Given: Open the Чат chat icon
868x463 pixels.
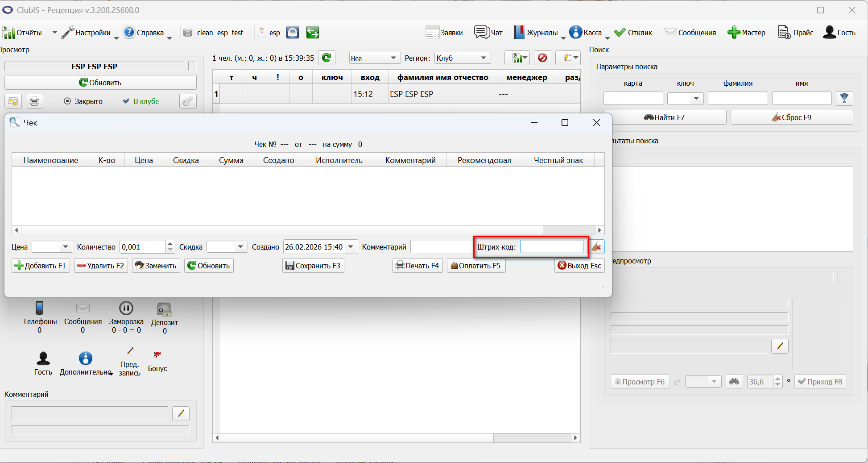Looking at the screenshot, I should pyautogui.click(x=482, y=32).
